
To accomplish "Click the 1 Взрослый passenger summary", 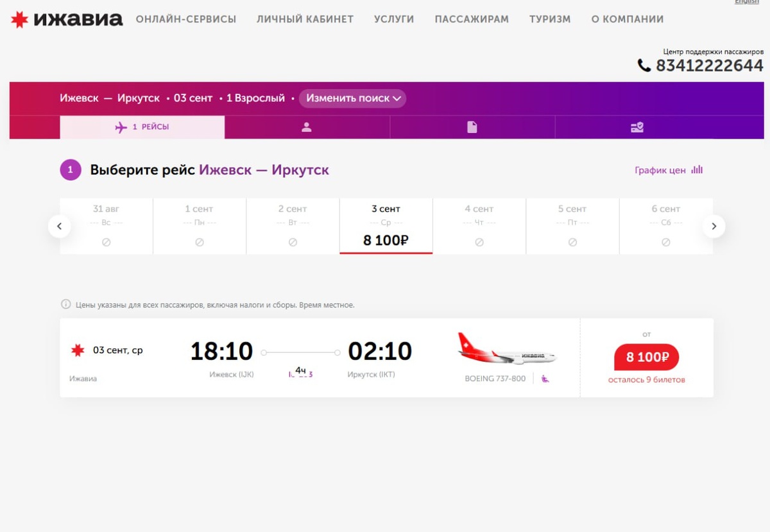I will 255,98.
